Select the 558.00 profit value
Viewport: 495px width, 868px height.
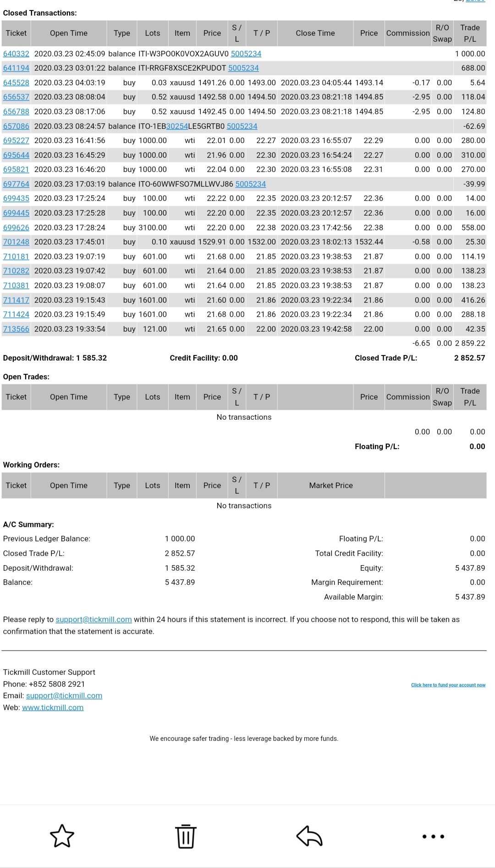[473, 228]
